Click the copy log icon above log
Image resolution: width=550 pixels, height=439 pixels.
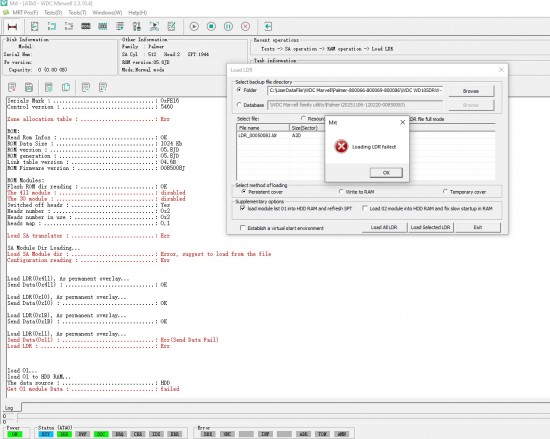click(x=66, y=87)
